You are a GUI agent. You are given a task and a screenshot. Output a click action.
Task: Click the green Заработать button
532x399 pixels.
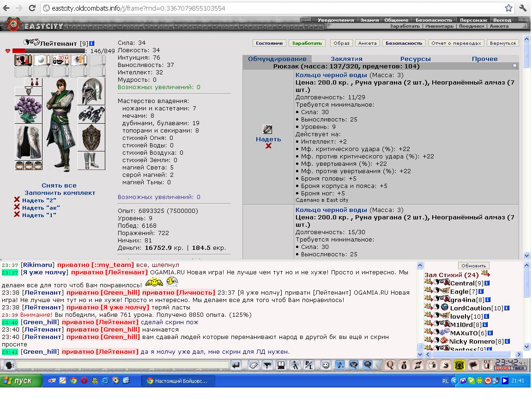[x=307, y=43]
